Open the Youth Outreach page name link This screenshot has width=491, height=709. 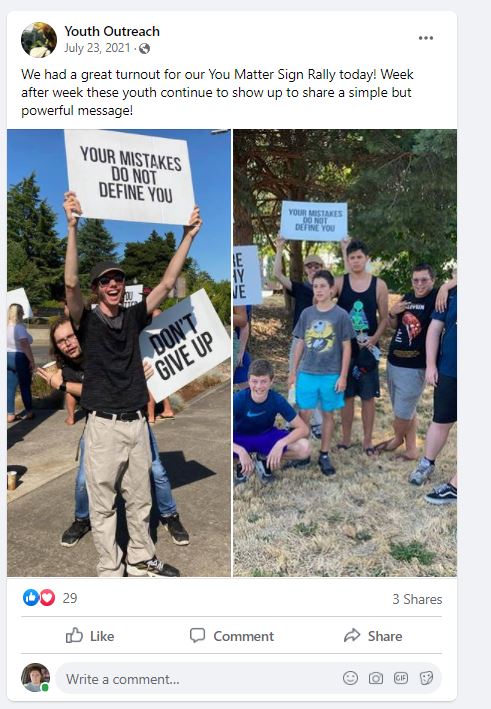click(112, 31)
